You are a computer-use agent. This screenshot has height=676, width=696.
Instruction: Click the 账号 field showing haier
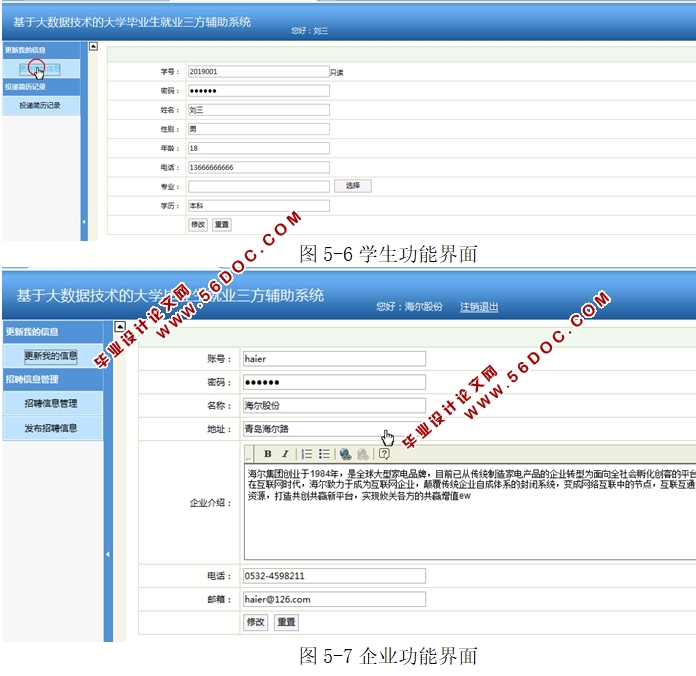334,359
